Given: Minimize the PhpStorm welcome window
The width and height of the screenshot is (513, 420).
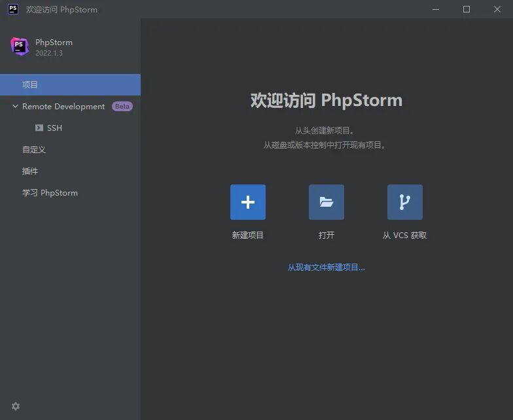Looking at the screenshot, I should [x=436, y=9].
